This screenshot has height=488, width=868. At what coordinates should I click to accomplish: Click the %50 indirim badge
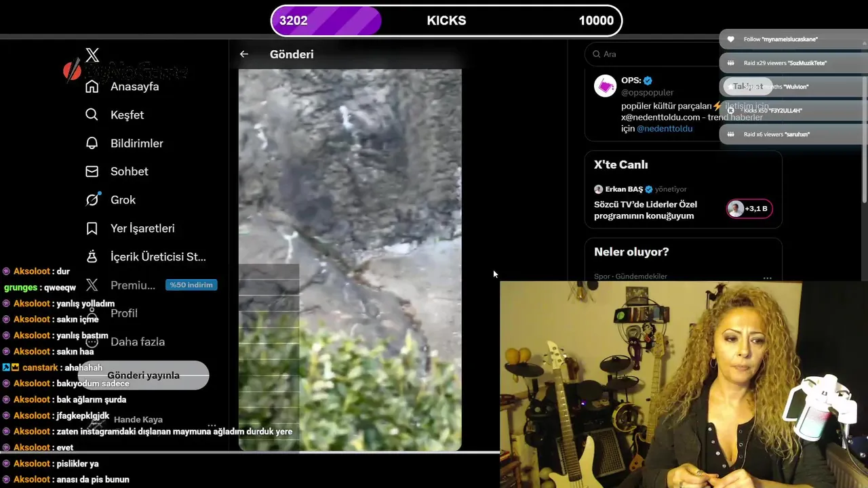point(191,285)
